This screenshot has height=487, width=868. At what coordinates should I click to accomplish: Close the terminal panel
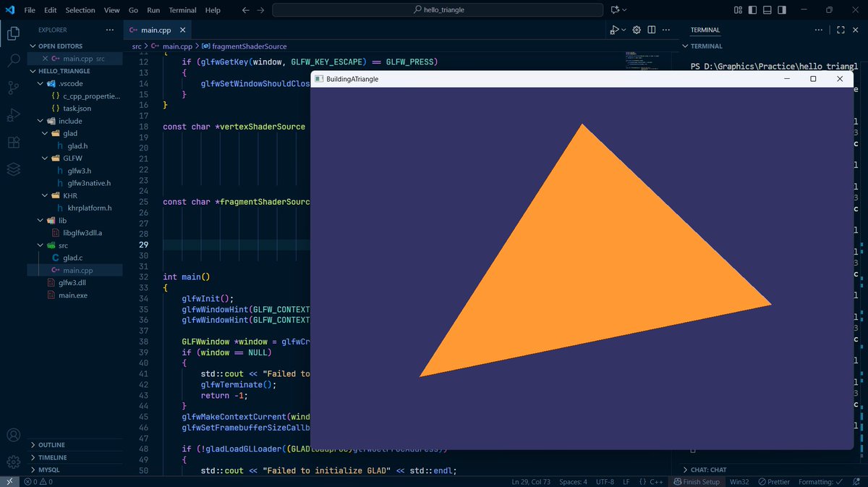point(856,30)
